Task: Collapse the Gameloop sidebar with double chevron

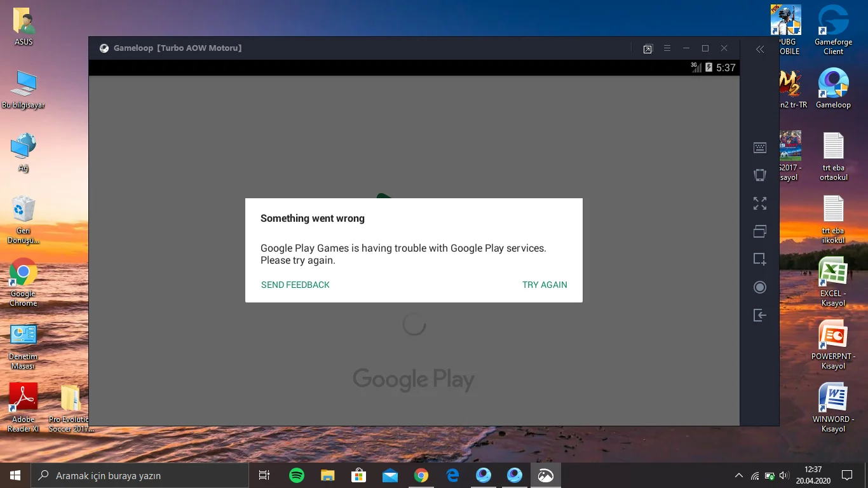Action: [760, 49]
